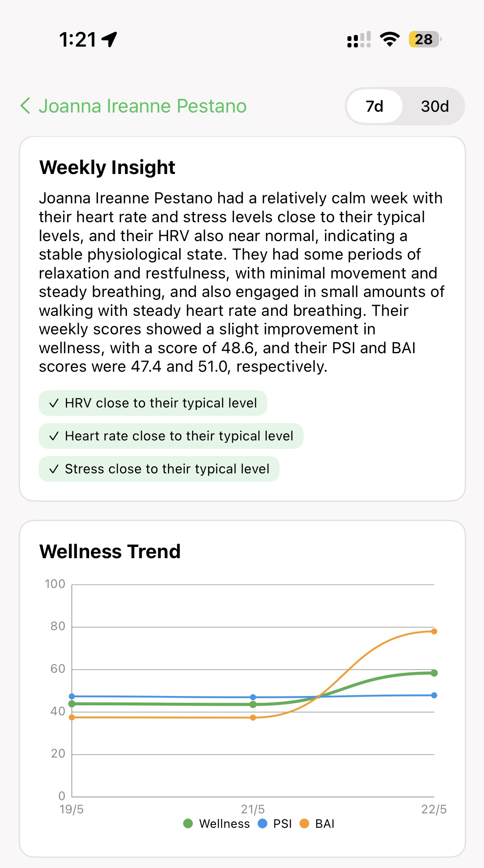Tap the Wi-Fi status icon

(x=389, y=39)
